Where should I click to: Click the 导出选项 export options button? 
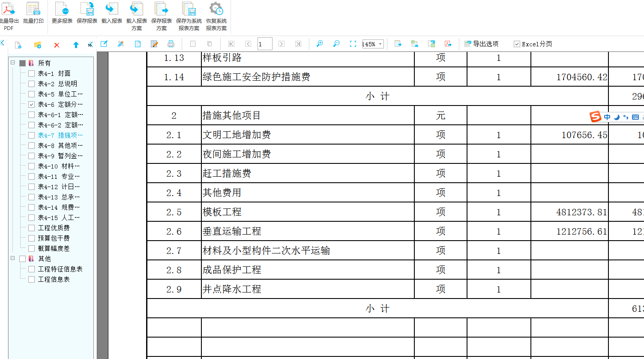tap(482, 44)
